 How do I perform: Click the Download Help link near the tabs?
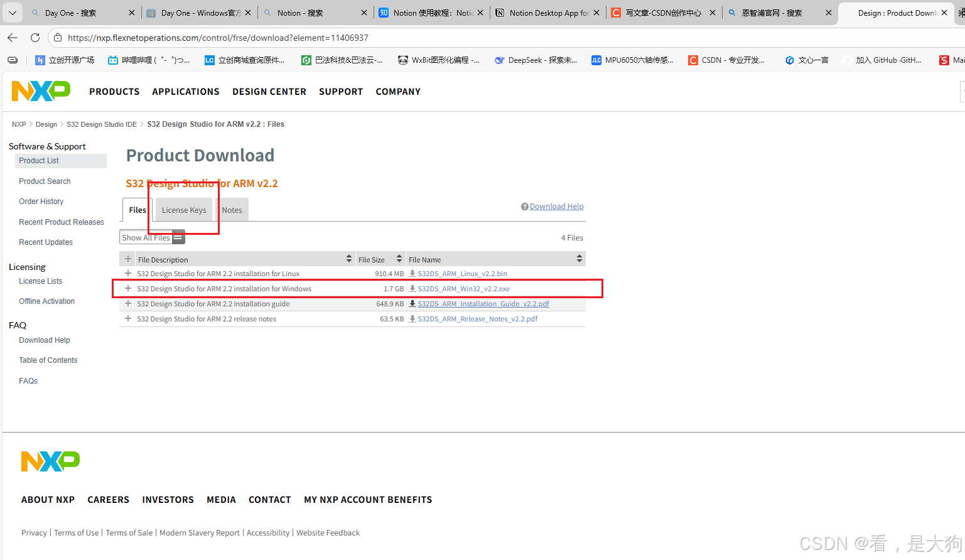[557, 207]
